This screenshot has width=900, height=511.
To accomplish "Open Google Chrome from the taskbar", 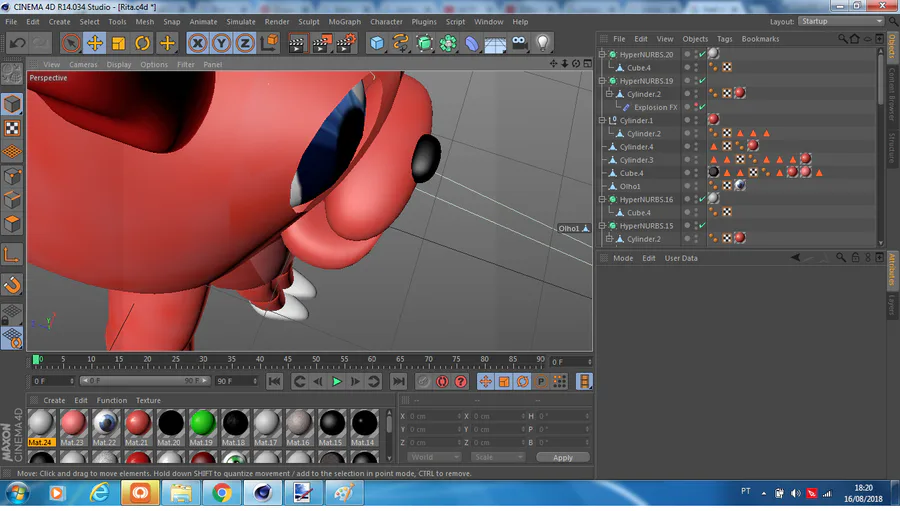I will tap(222, 493).
